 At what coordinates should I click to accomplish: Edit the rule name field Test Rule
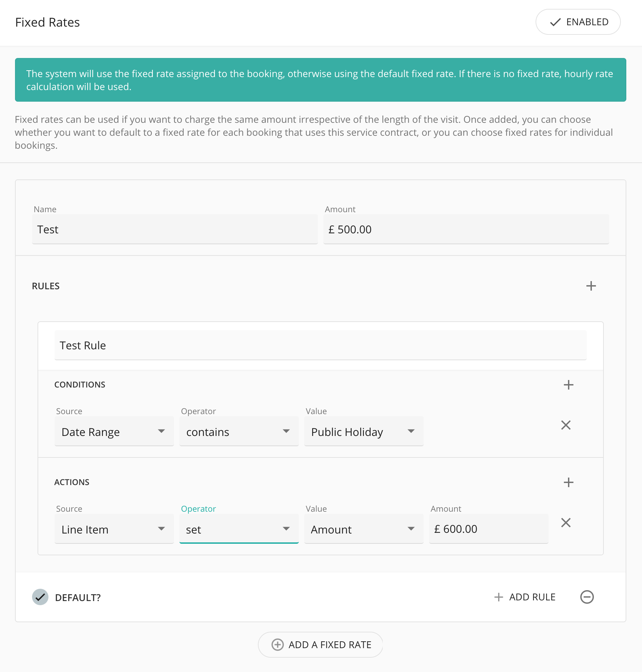(x=320, y=345)
